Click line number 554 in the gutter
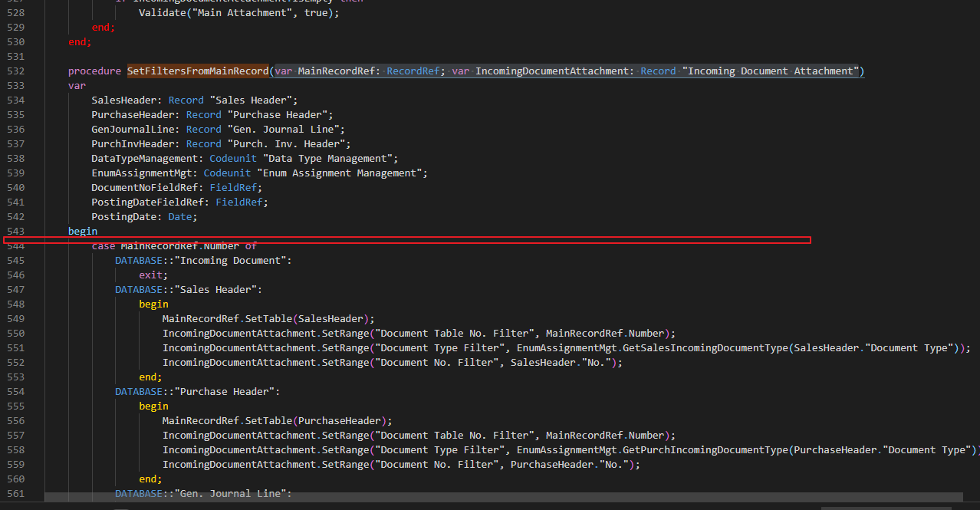This screenshot has height=510, width=980. (x=15, y=392)
